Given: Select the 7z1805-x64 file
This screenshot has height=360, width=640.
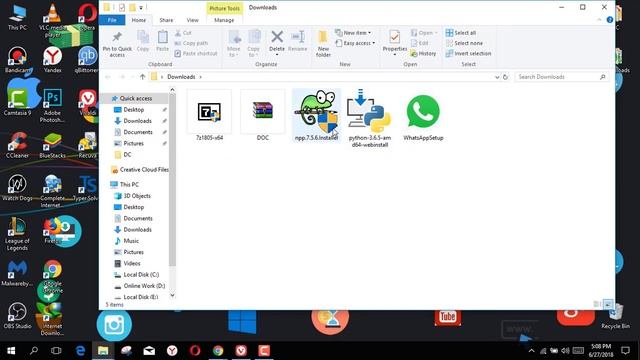Looking at the screenshot, I should point(209,116).
